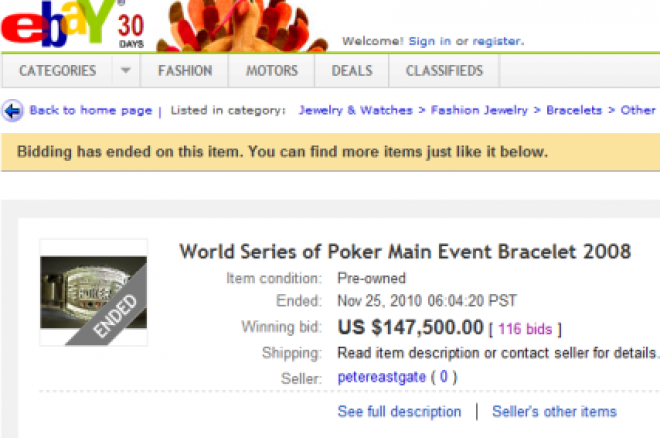Open the Motors tab
The image size is (660, 438).
[272, 71]
